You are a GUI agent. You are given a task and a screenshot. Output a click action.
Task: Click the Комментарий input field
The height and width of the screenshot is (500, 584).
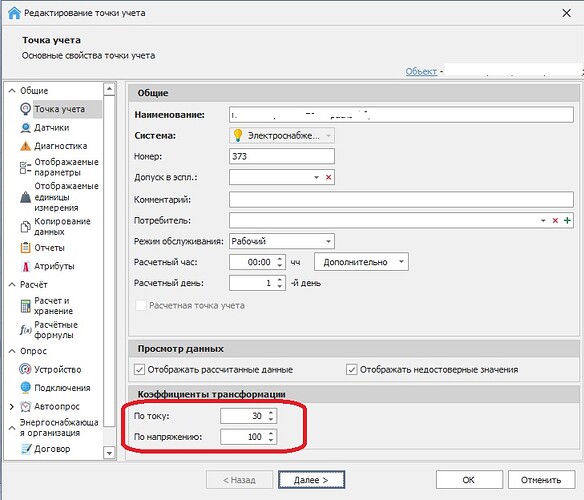401,200
